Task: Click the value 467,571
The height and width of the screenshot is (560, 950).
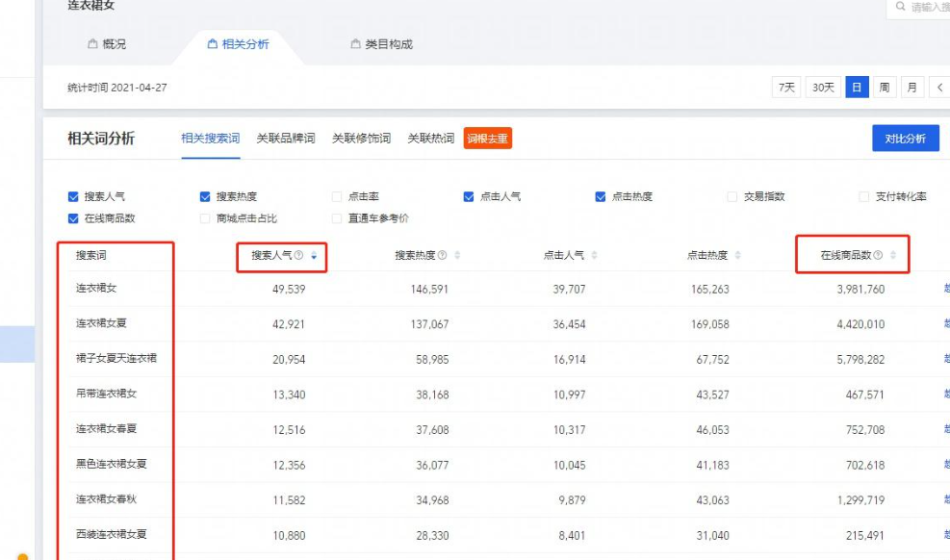Action: 865,395
